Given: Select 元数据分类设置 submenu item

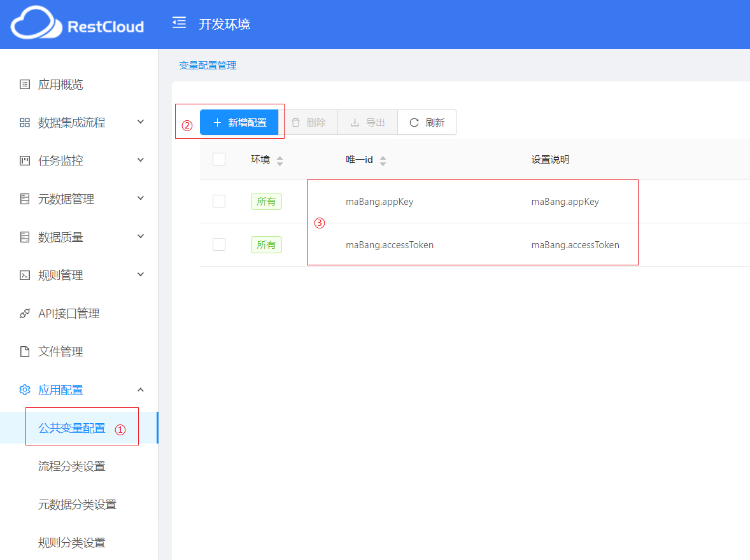Looking at the screenshot, I should 79,505.
